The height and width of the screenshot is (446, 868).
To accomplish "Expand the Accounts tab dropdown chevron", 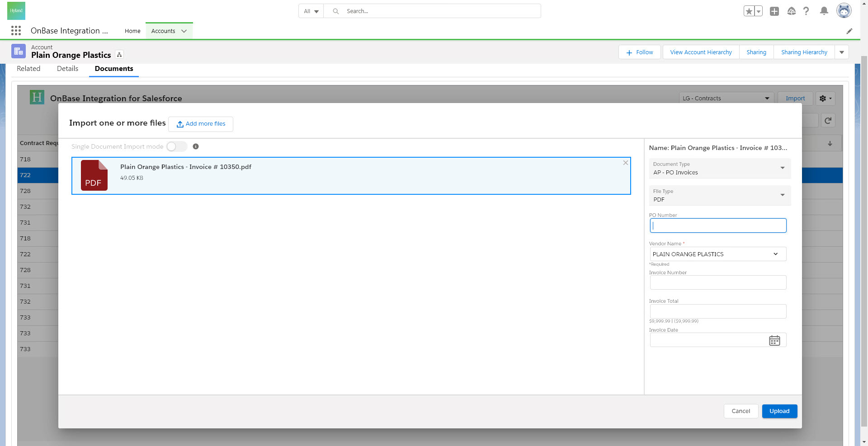I will click(184, 31).
